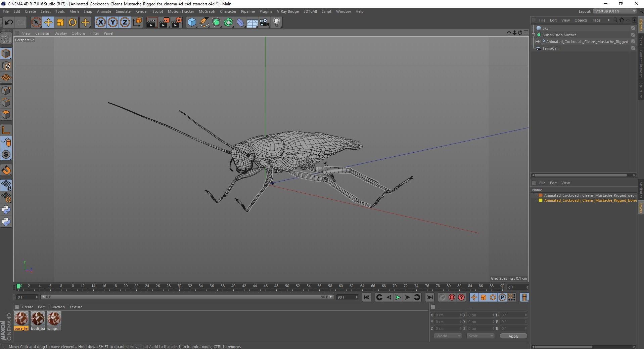Add a camera object
644x349 pixels.
tap(265, 23)
